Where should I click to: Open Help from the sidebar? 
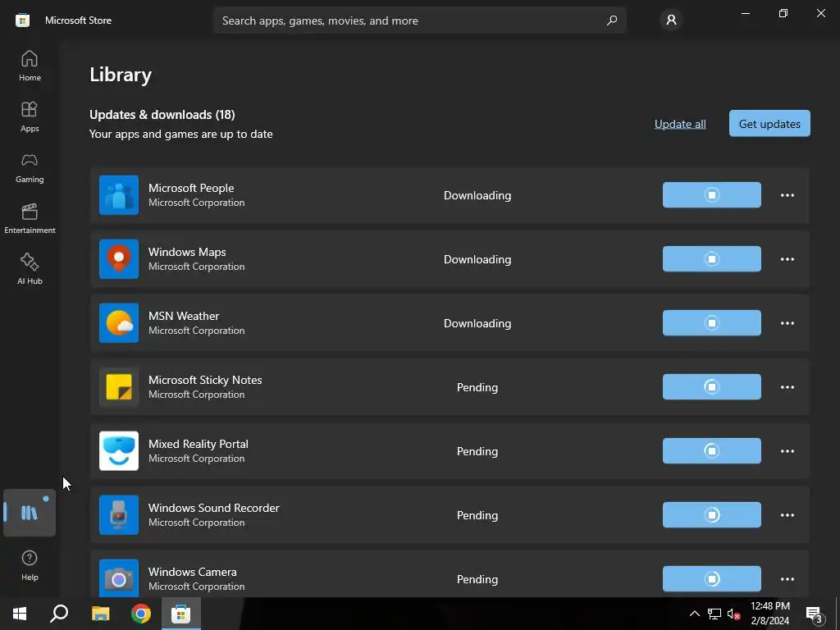click(30, 566)
